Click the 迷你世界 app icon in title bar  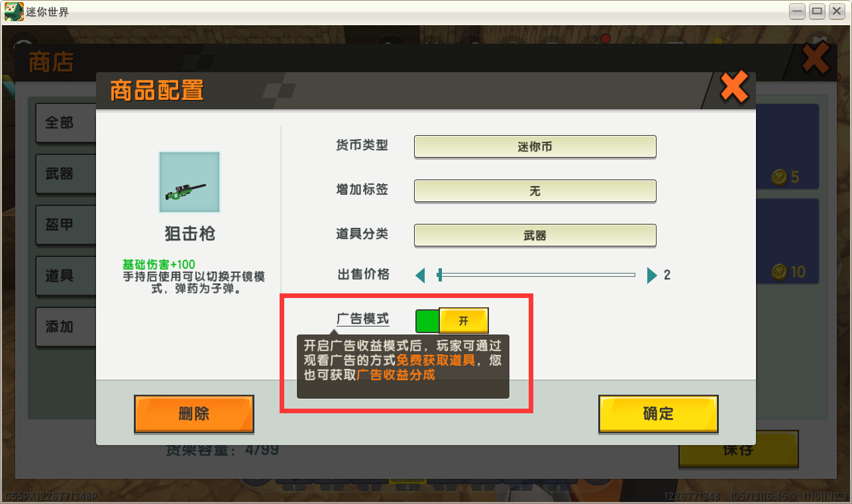pos(13,11)
